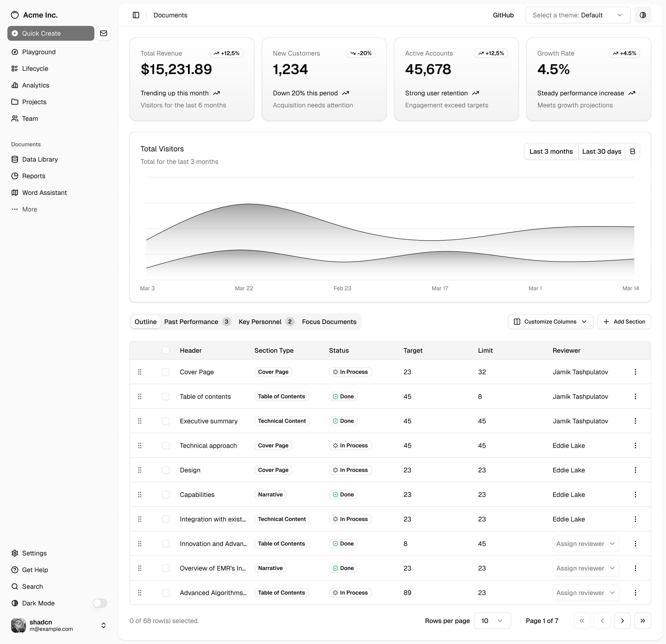Screen dimensions: 666x644
Task: Open row actions menu for Cover Page
Action: tap(635, 372)
